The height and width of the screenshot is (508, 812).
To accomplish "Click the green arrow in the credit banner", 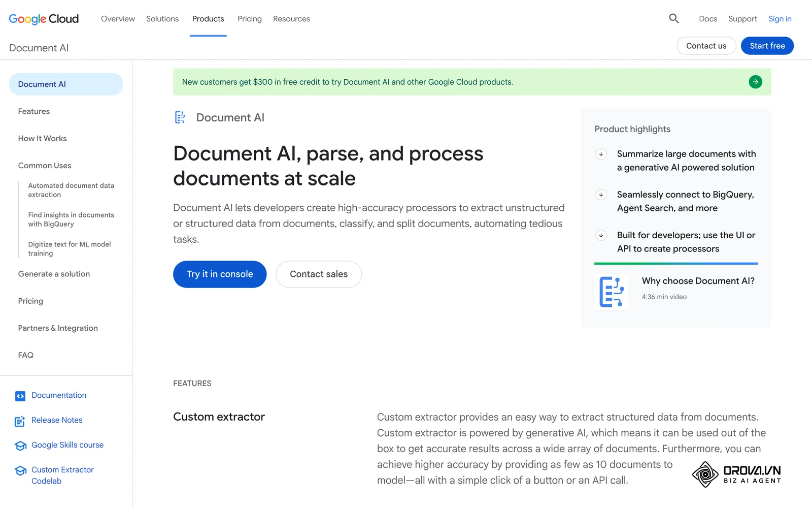I will coord(755,82).
